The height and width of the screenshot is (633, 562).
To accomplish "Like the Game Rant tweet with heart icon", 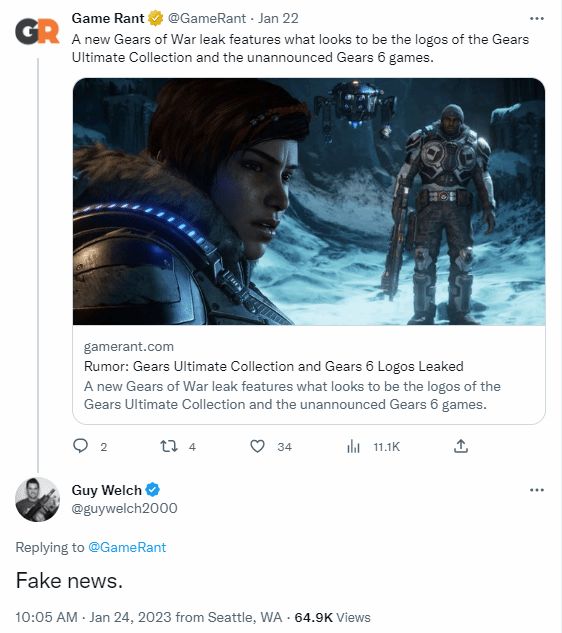I will point(257,446).
